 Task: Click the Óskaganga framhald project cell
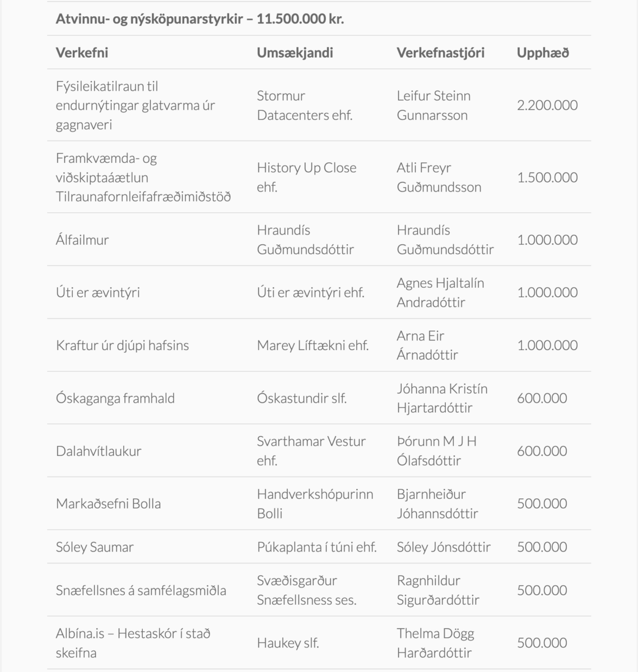pos(115,398)
